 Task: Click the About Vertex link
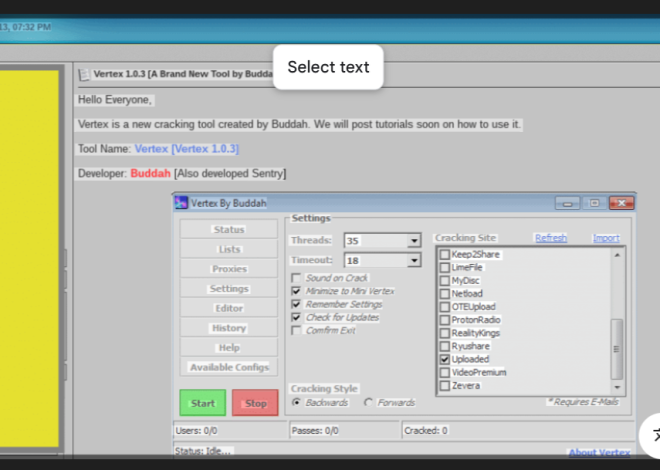click(x=599, y=453)
